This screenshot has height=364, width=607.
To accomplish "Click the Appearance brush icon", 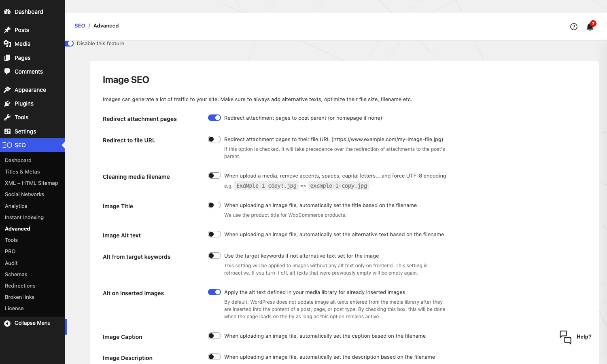I will (x=7, y=90).
